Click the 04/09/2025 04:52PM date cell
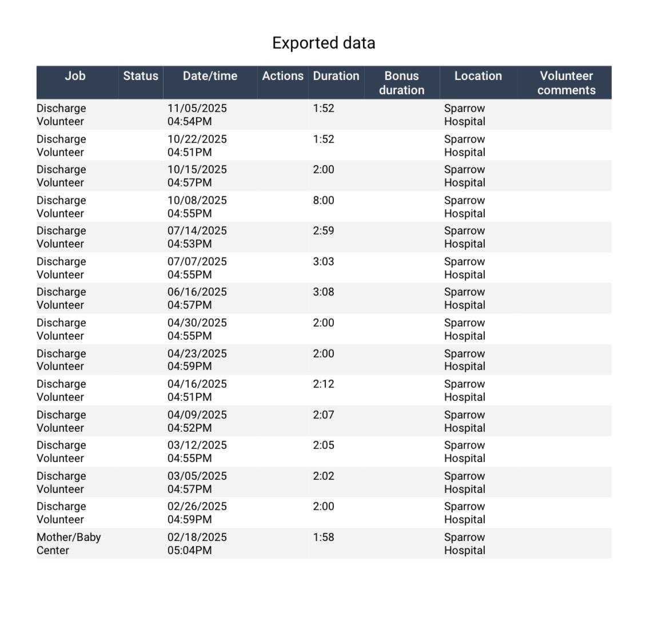This screenshot has height=644, width=645. pyautogui.click(x=197, y=421)
